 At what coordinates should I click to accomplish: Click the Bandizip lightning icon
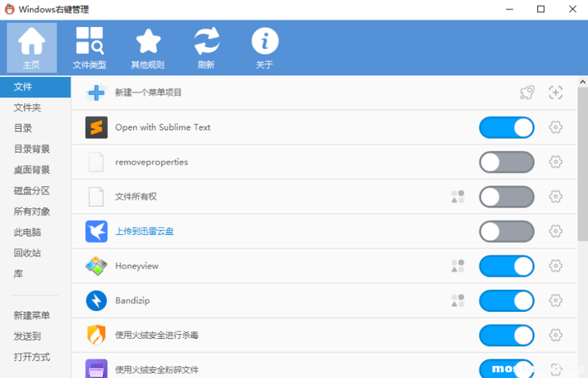[96, 300]
